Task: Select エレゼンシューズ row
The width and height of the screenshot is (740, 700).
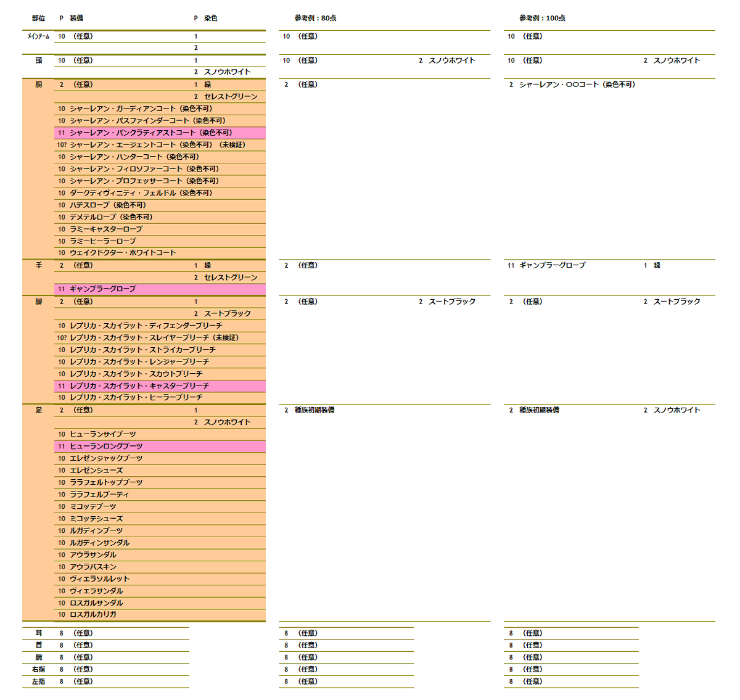Action: click(x=160, y=471)
